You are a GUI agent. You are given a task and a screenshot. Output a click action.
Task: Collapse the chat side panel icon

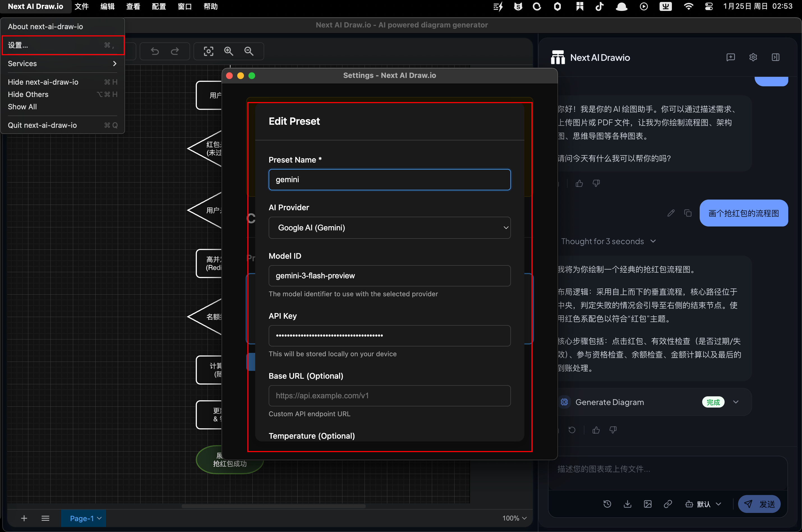(775, 57)
